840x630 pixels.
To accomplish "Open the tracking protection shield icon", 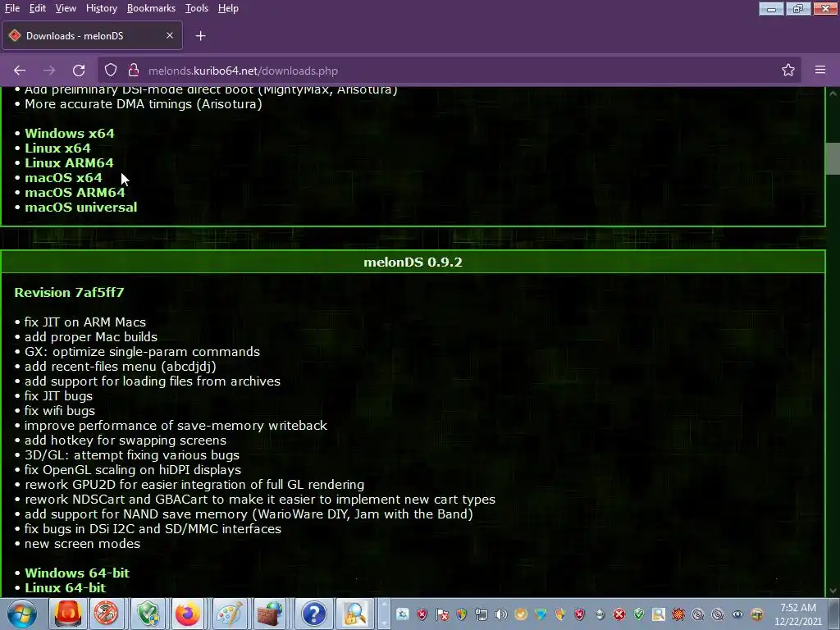I will [x=111, y=71].
